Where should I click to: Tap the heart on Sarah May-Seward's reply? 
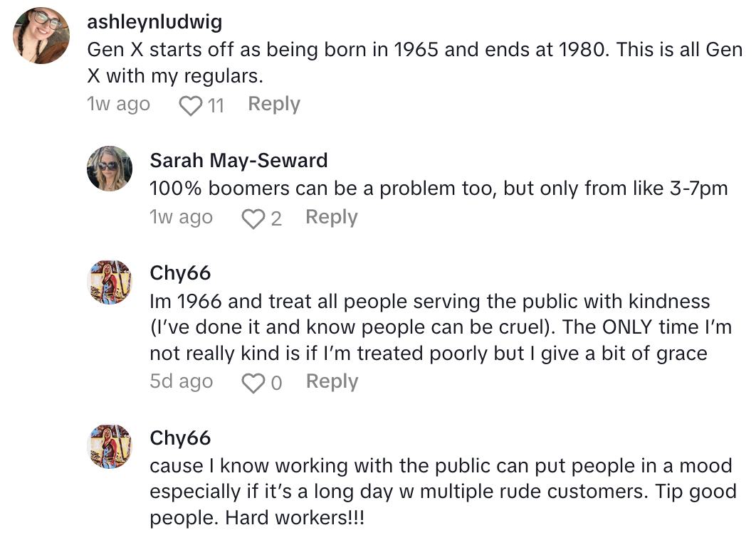pos(253,218)
